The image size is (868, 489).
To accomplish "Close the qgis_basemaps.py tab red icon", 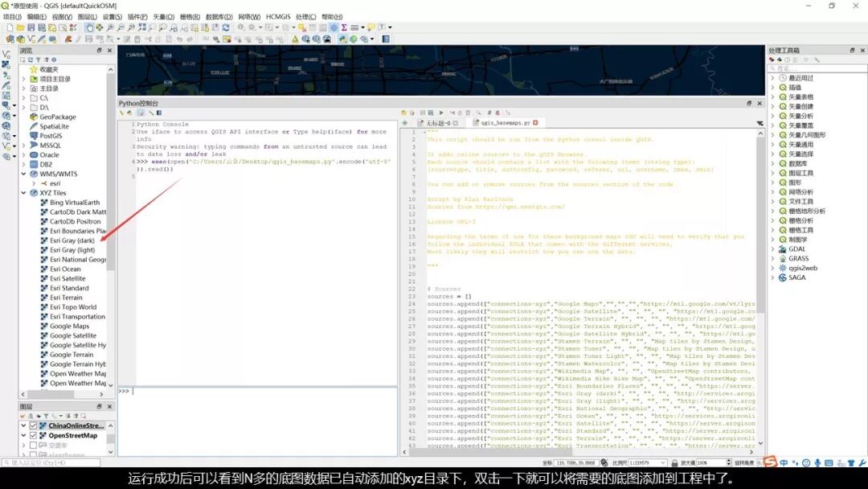I will coord(535,123).
